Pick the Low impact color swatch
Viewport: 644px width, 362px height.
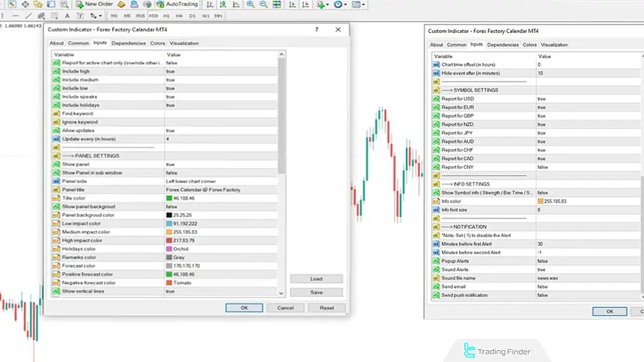168,224
